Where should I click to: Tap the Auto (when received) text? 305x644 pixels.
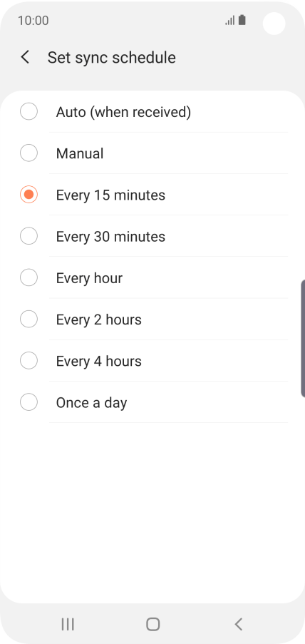click(x=123, y=112)
